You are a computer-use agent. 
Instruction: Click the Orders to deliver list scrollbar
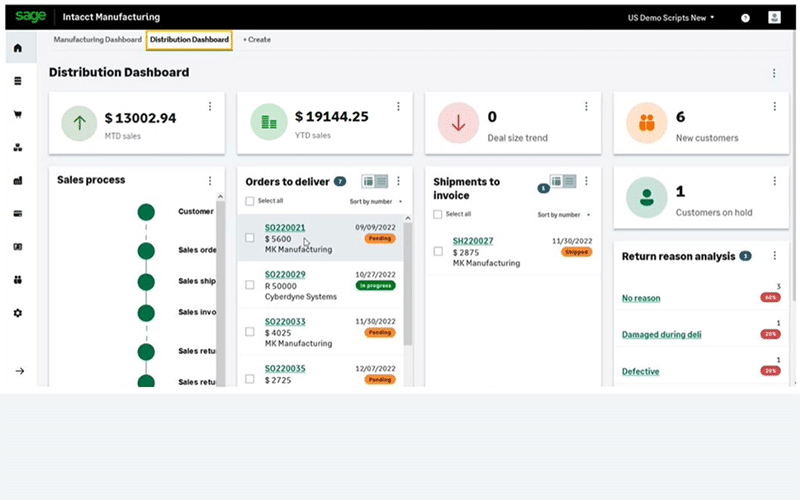408,283
